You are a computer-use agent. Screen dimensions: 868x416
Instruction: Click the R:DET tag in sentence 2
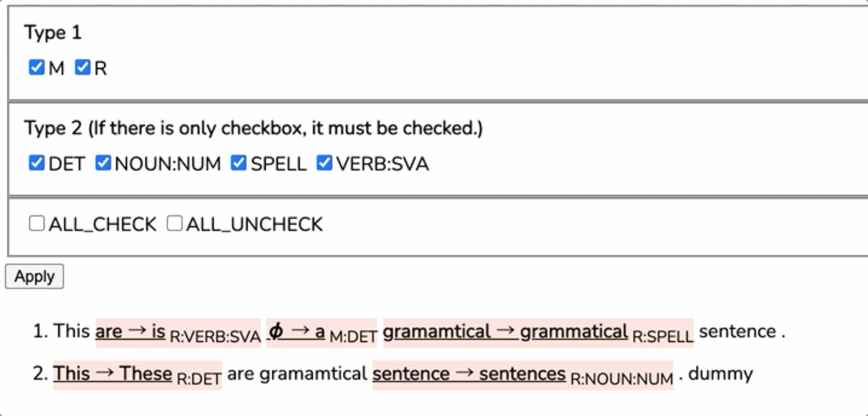coord(198,379)
